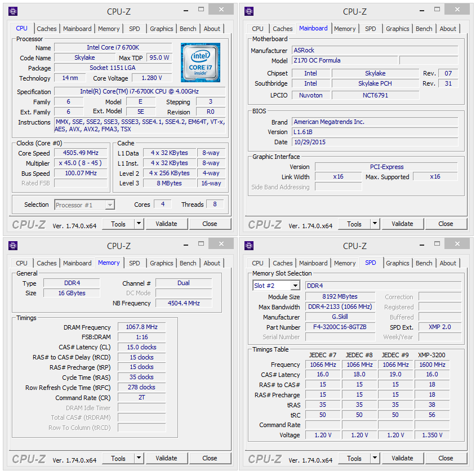Minimize the SPD window
Screen dimensions: 476x475
click(422, 245)
